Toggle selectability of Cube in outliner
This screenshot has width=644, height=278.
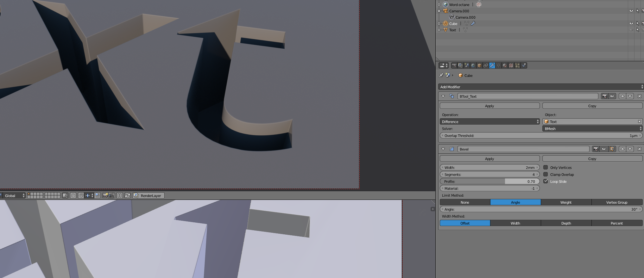[638, 23]
